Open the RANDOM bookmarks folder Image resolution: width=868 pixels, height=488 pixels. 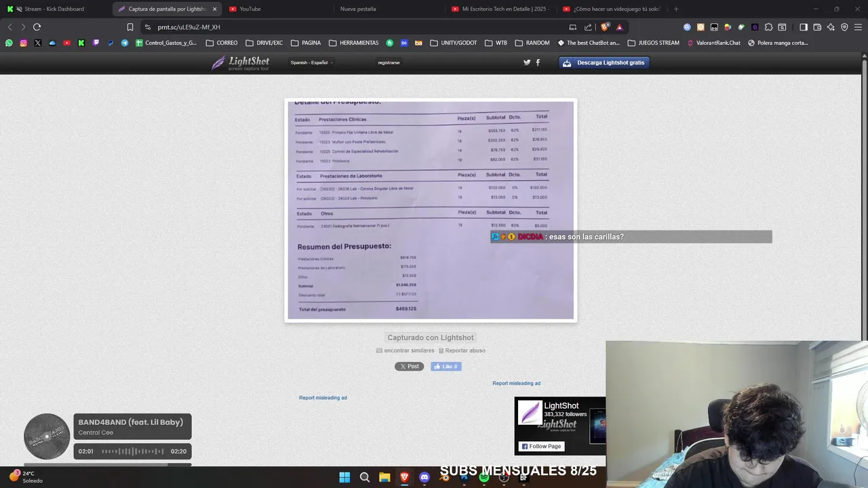532,43
